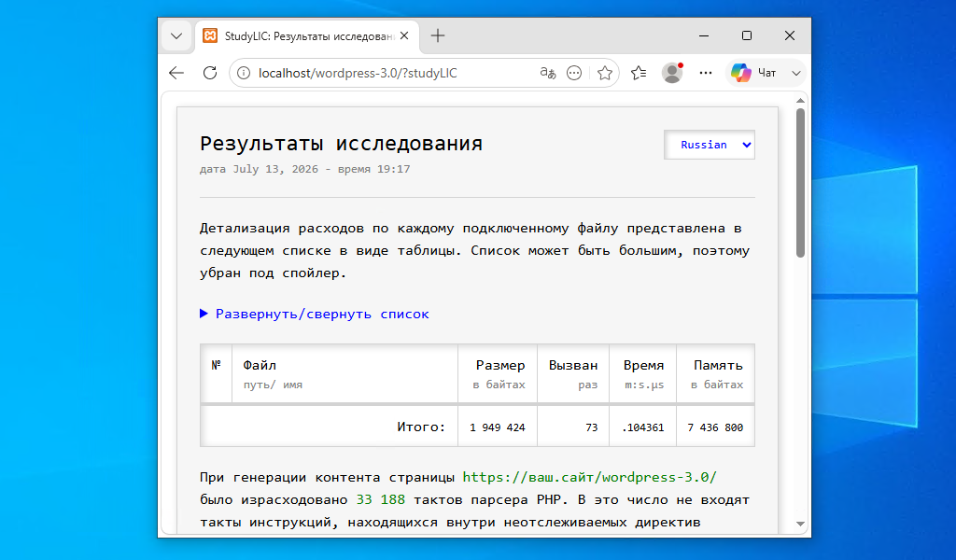Click the Память column header
956x560 pixels.
716,373
